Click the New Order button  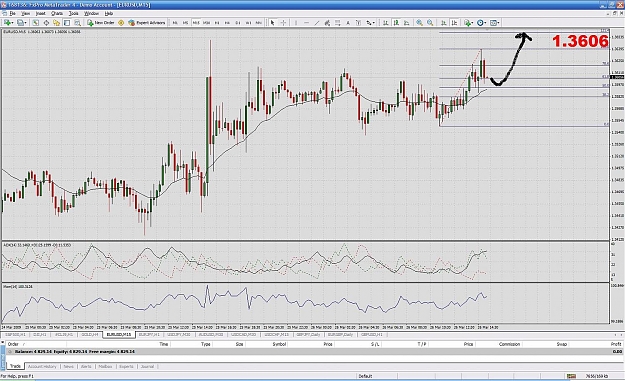click(101, 23)
